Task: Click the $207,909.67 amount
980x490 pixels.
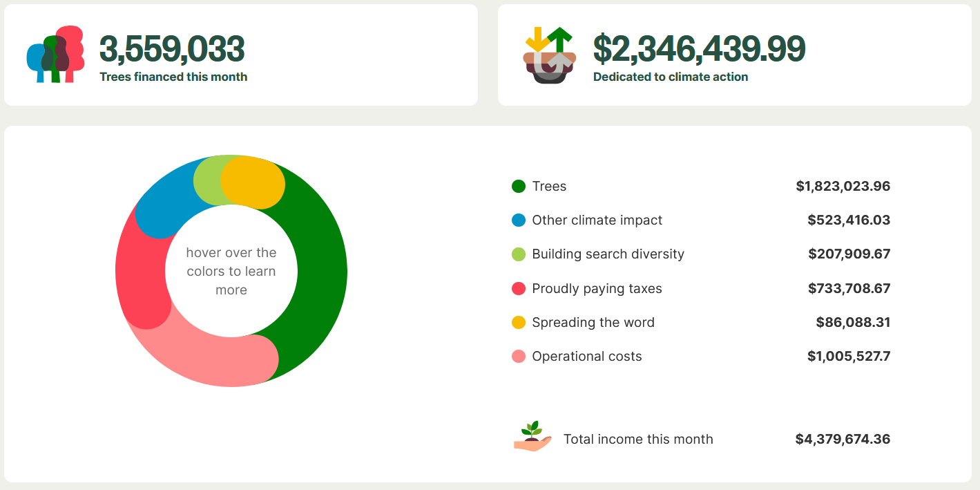Action: [x=849, y=254]
